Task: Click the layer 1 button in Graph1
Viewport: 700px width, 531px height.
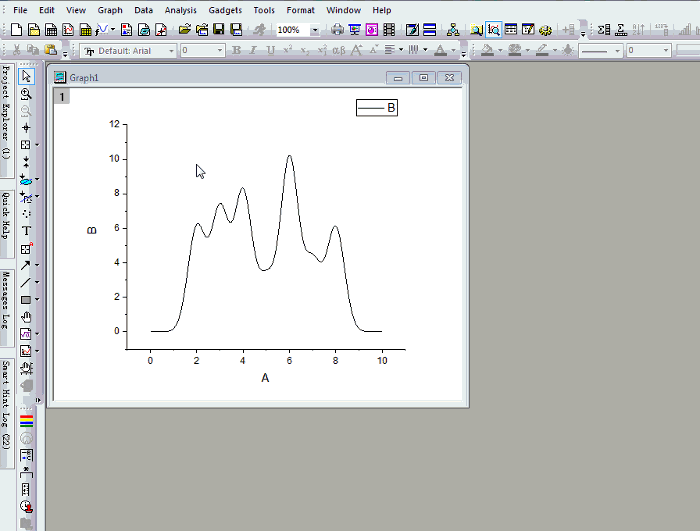Action: [x=62, y=97]
